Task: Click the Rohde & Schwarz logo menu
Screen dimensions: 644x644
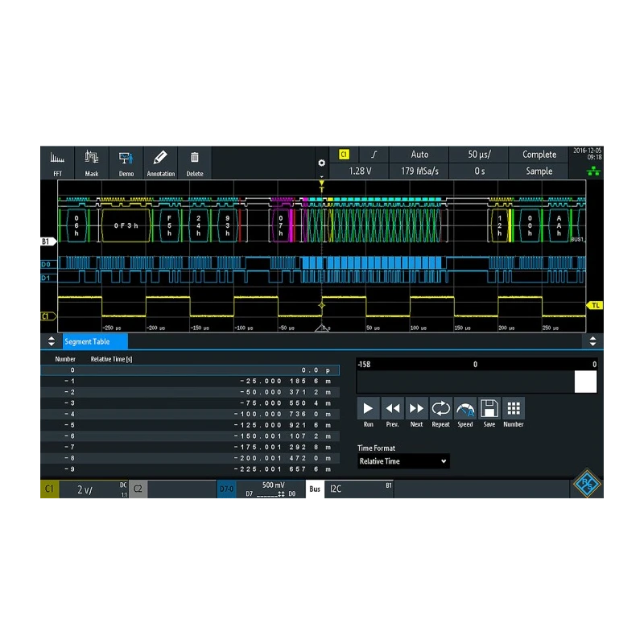Action: point(587,484)
